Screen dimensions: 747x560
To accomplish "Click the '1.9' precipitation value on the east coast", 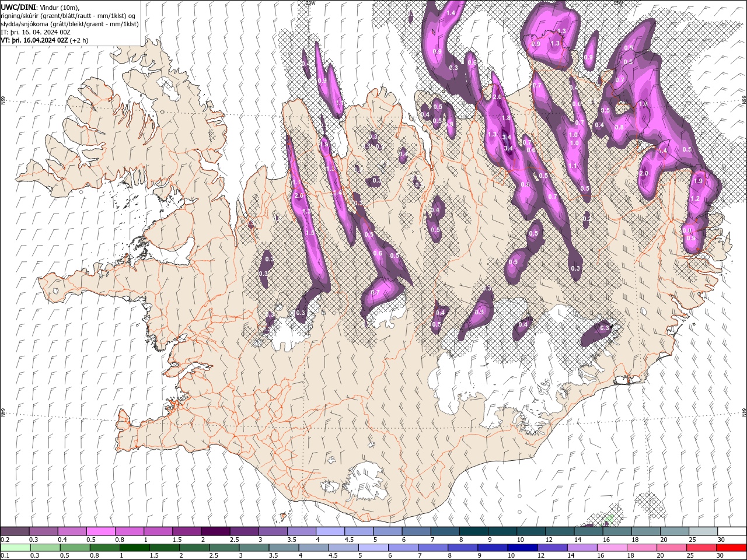I will coord(698,181).
